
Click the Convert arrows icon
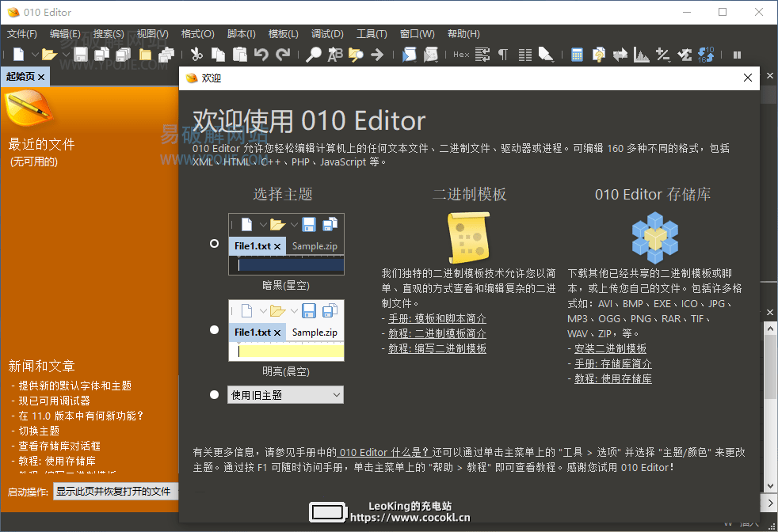pos(620,54)
